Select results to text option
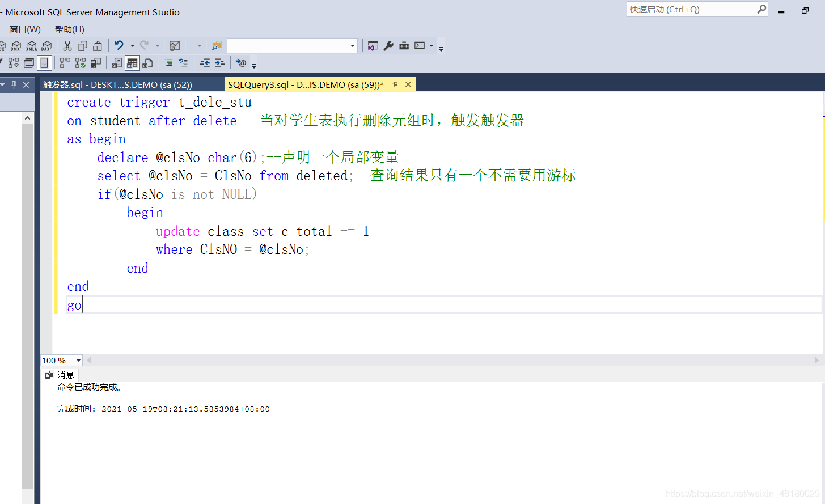 pyautogui.click(x=117, y=63)
